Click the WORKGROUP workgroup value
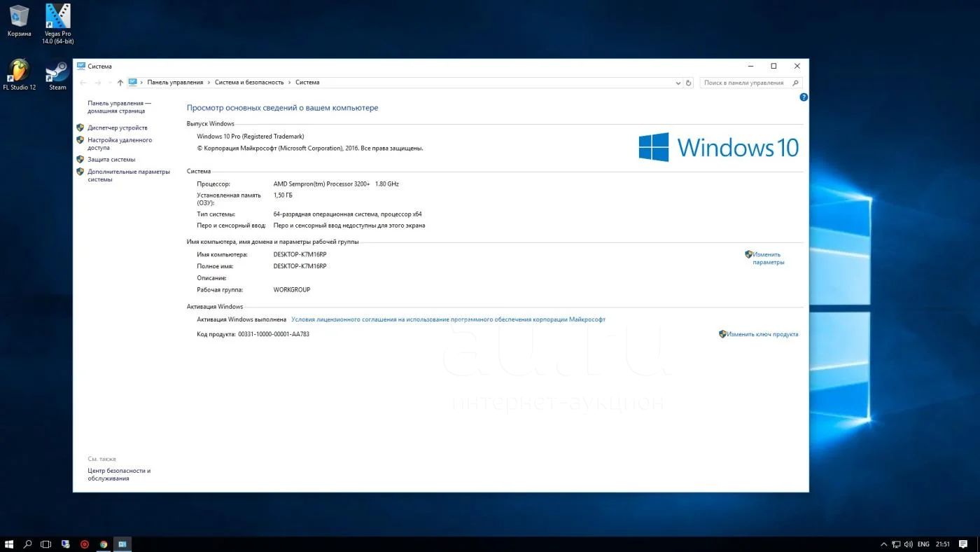This screenshot has width=980, height=552. [292, 289]
